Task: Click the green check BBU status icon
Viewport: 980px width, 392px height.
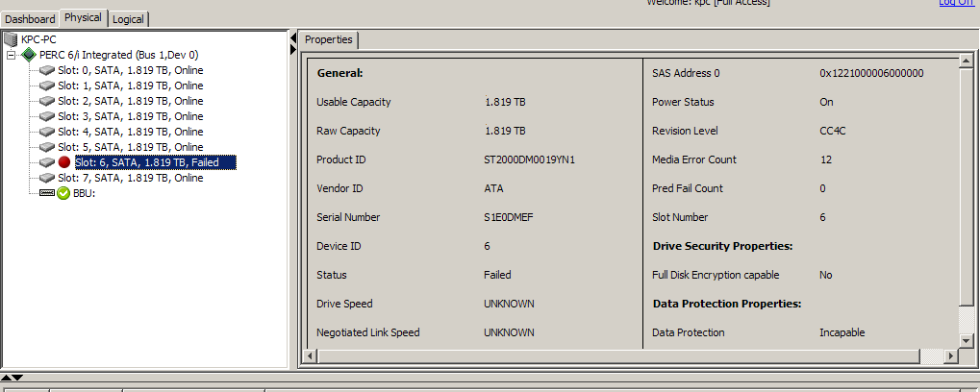Action: click(x=63, y=193)
